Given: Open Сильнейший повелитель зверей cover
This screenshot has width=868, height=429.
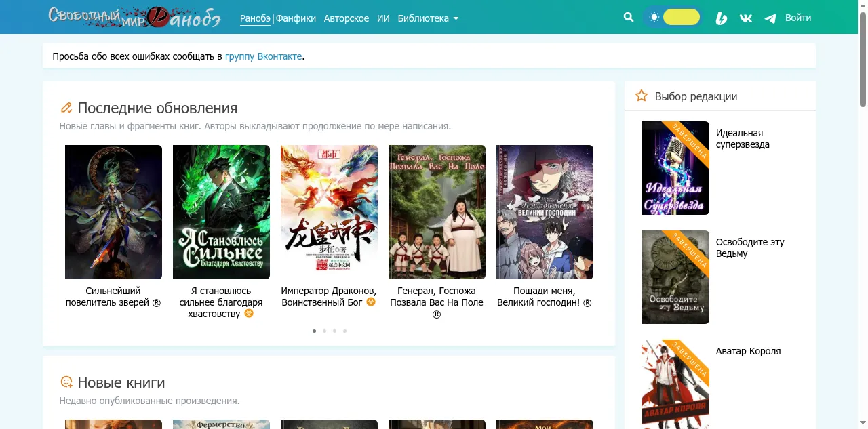Looking at the screenshot, I should [113, 212].
